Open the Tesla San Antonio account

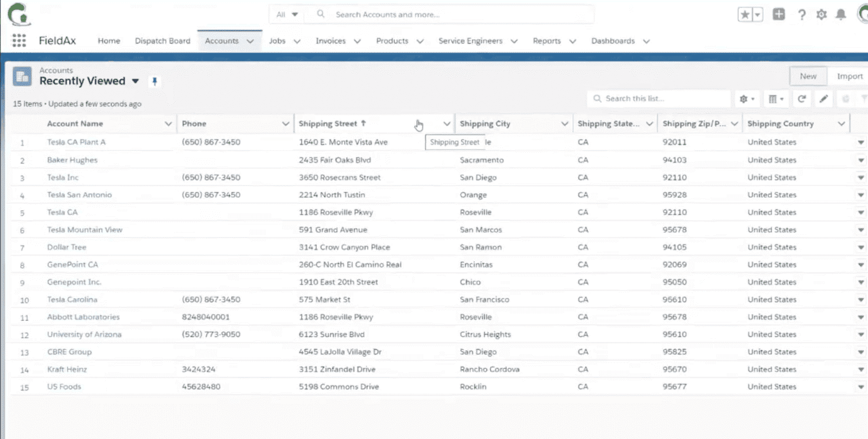point(79,195)
